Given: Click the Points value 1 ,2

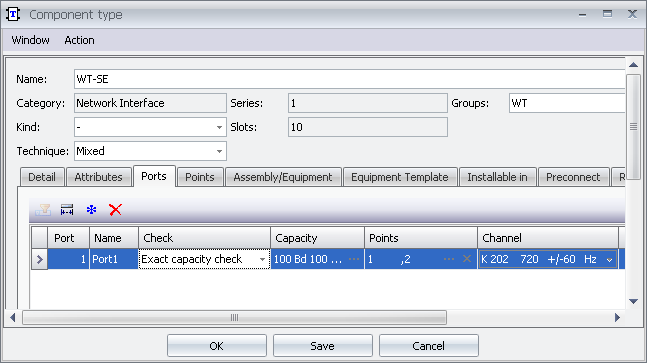Looking at the screenshot, I should (x=390, y=259).
